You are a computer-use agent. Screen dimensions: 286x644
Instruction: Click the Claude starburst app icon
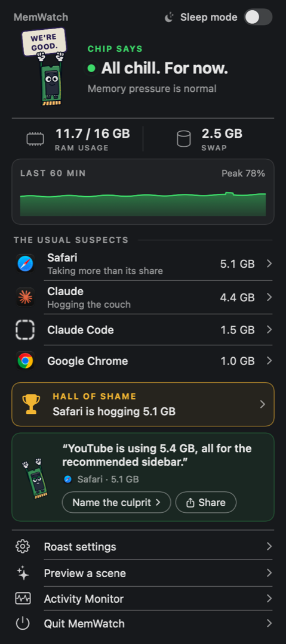[25, 297]
